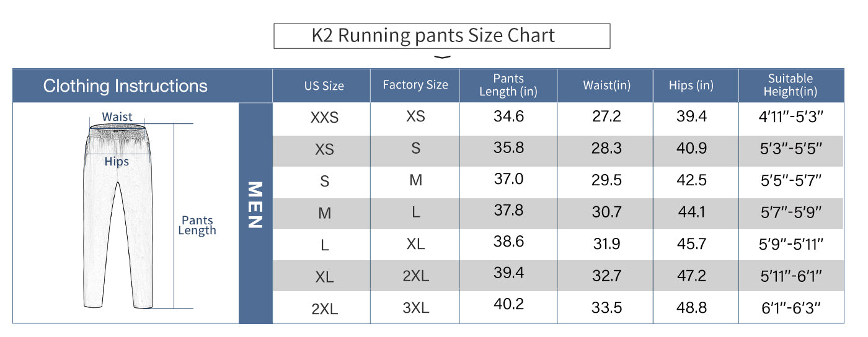This screenshot has width=868, height=337.
Task: Click the 37.0 pants length value
Action: pyautogui.click(x=508, y=180)
